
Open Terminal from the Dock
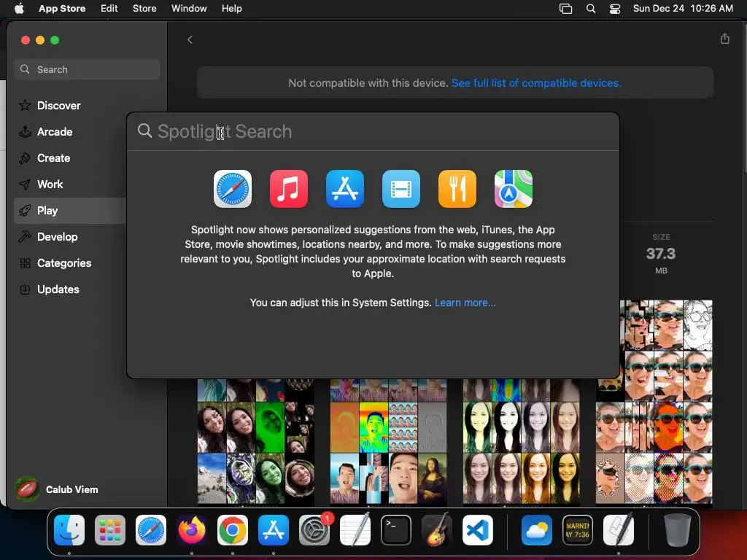tap(396, 530)
